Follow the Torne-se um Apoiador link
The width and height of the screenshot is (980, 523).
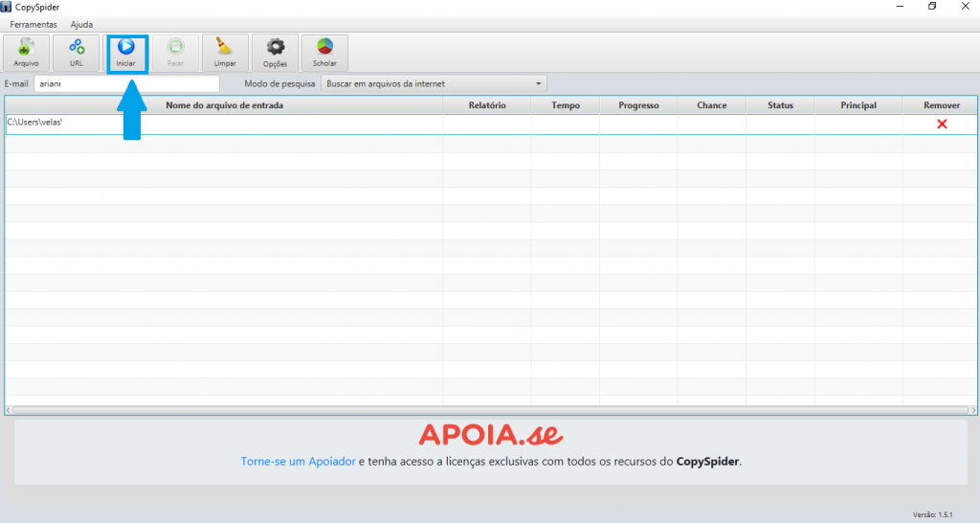[x=299, y=462]
